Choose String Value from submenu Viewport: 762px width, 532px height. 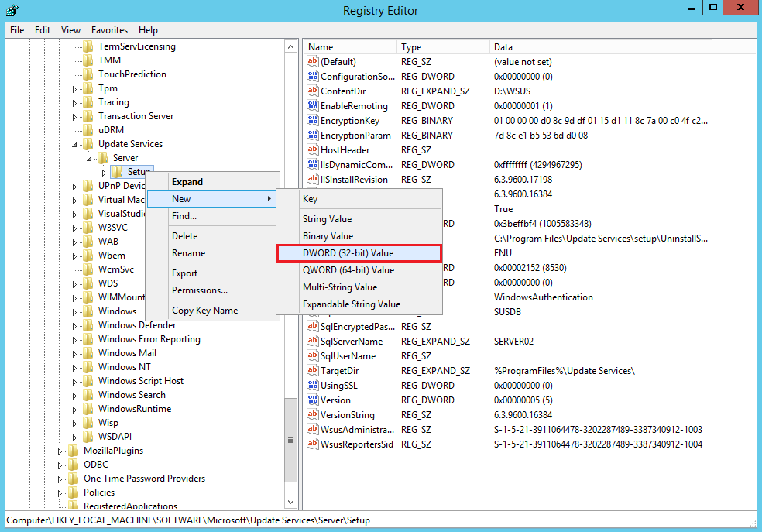[x=359, y=219]
